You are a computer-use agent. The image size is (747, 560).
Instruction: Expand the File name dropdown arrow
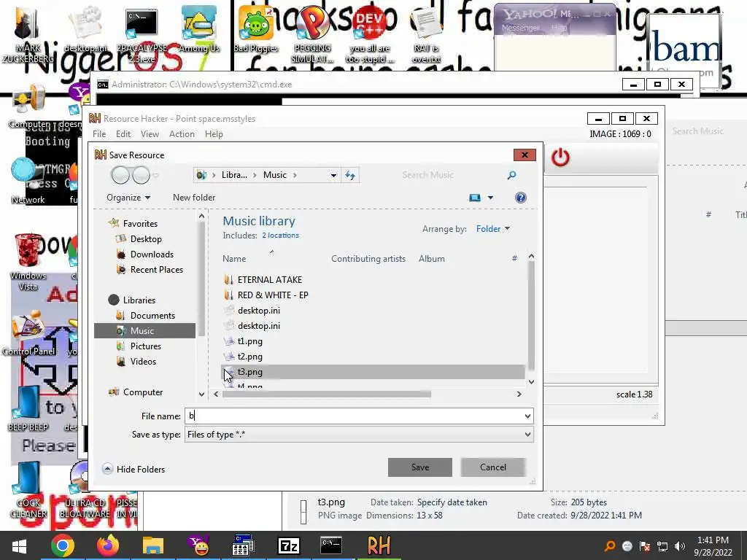tap(527, 416)
